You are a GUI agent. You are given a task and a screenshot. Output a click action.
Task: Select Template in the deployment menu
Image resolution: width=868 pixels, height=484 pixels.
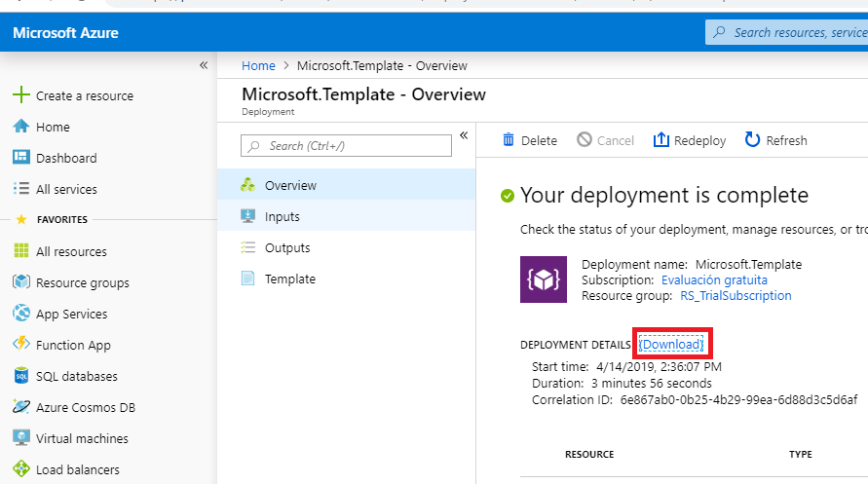click(x=347, y=279)
